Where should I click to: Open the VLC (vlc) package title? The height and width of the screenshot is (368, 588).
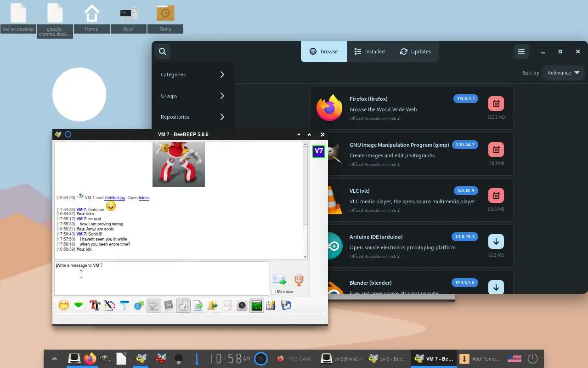coord(359,191)
